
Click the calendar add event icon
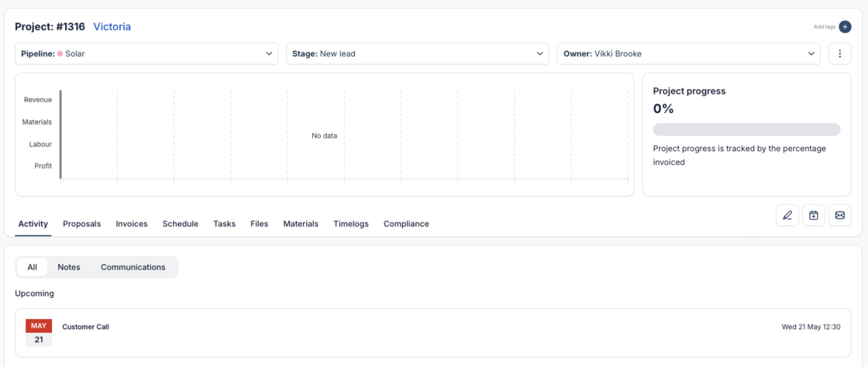click(813, 215)
